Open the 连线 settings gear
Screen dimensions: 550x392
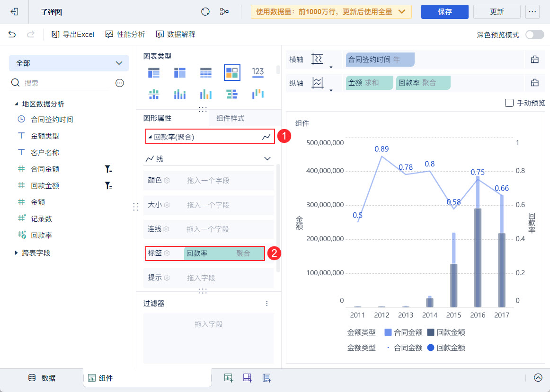pos(167,229)
